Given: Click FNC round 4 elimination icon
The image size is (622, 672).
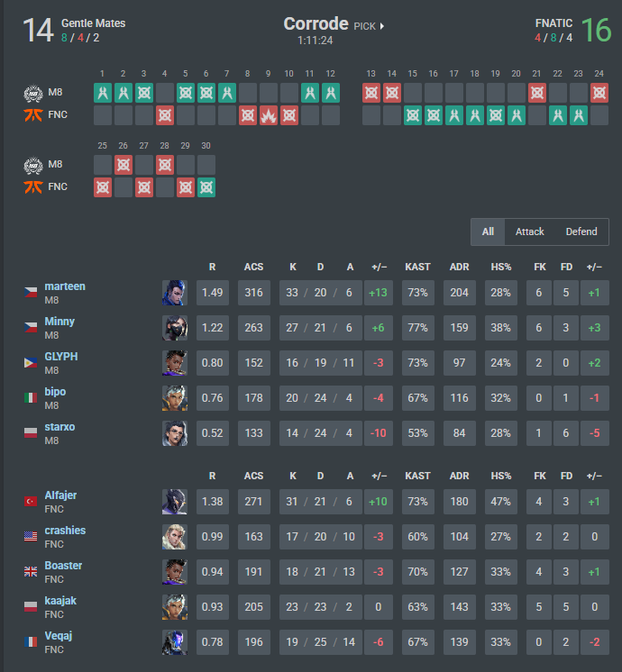Looking at the screenshot, I should [x=165, y=115].
